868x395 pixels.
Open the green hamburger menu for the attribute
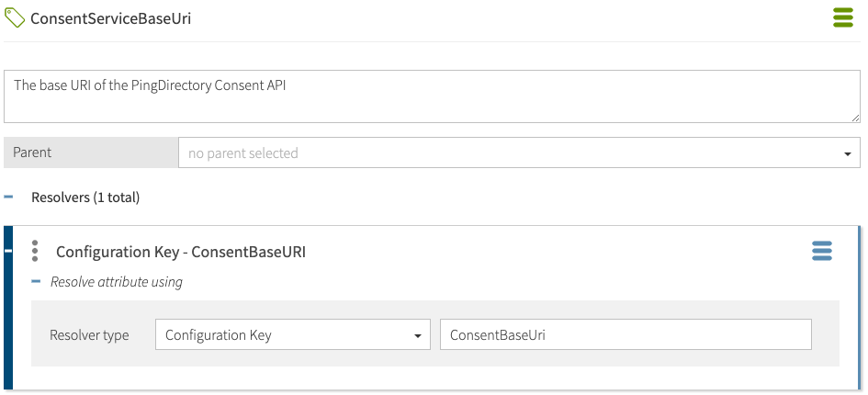842,18
